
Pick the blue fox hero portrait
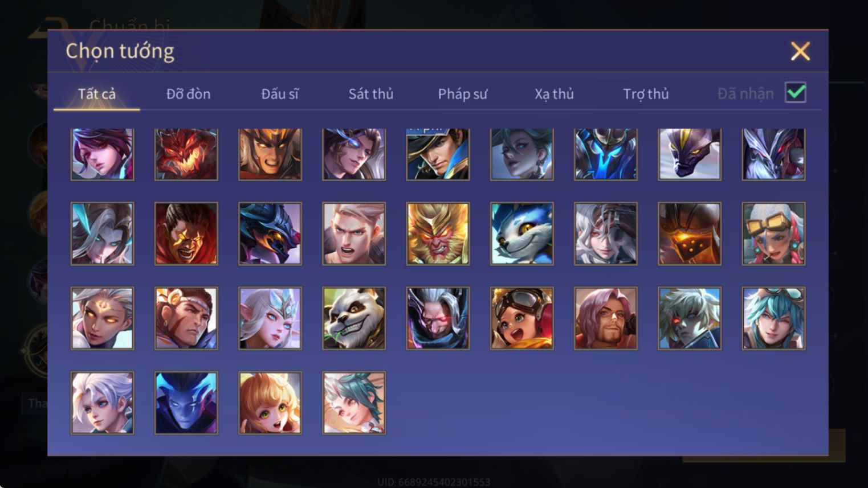tap(521, 233)
